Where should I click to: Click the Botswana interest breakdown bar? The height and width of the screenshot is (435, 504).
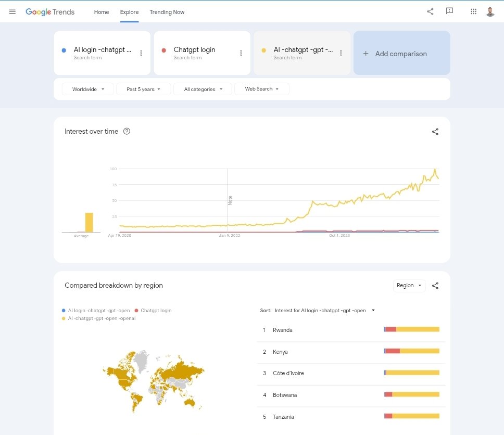point(412,394)
